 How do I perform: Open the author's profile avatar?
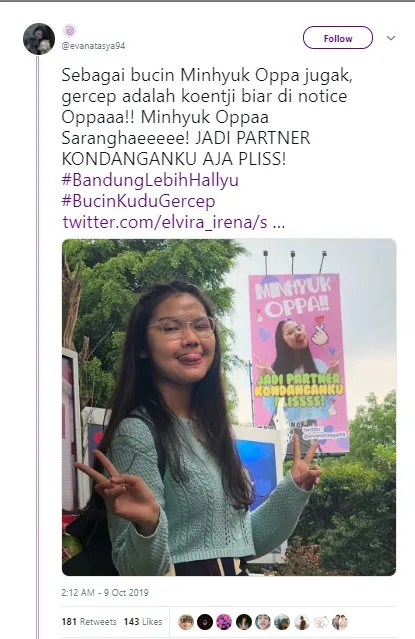tap(39, 39)
